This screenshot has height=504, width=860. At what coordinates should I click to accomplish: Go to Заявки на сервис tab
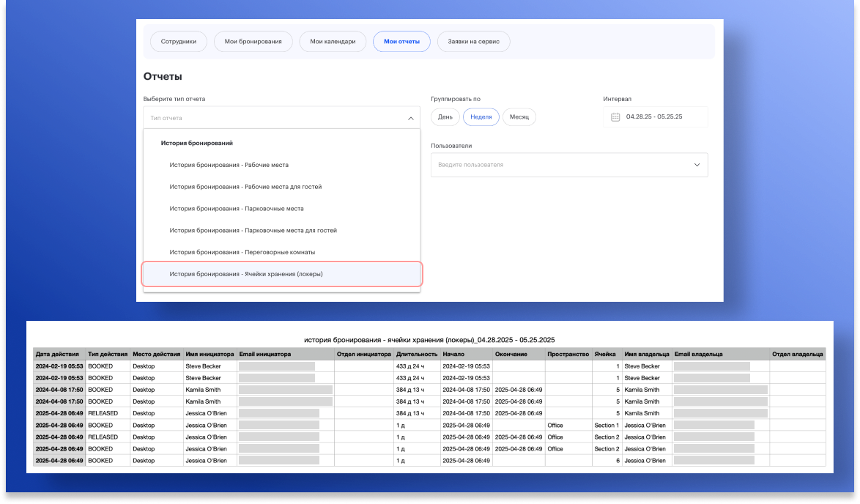473,42
